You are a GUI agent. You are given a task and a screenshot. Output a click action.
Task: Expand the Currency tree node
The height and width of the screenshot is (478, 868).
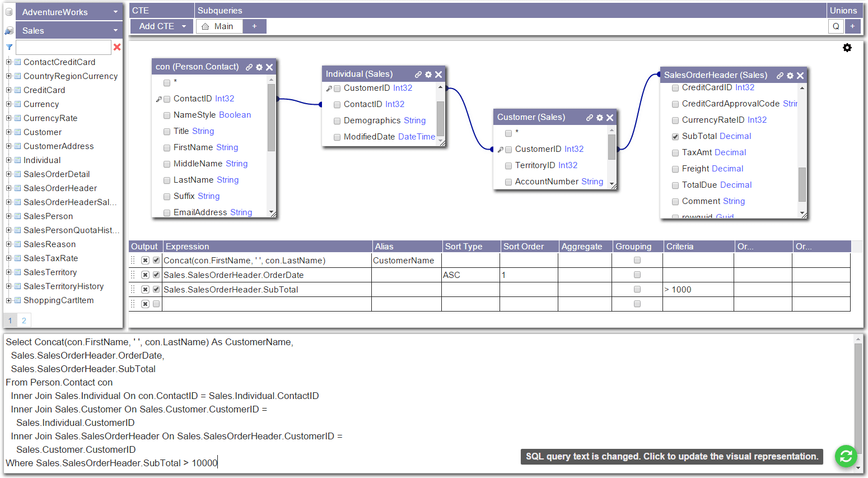pyautogui.click(x=8, y=104)
